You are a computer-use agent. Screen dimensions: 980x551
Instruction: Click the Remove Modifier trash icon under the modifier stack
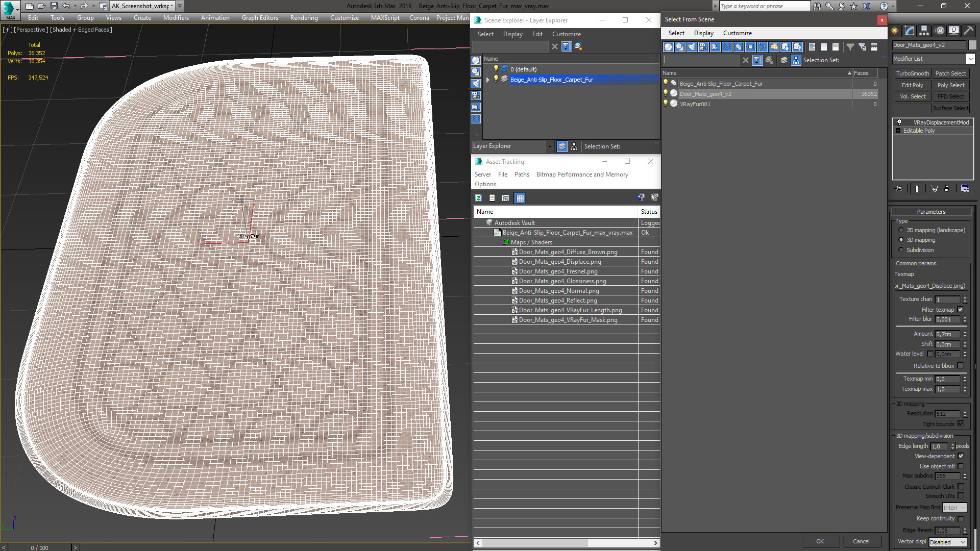(x=947, y=189)
